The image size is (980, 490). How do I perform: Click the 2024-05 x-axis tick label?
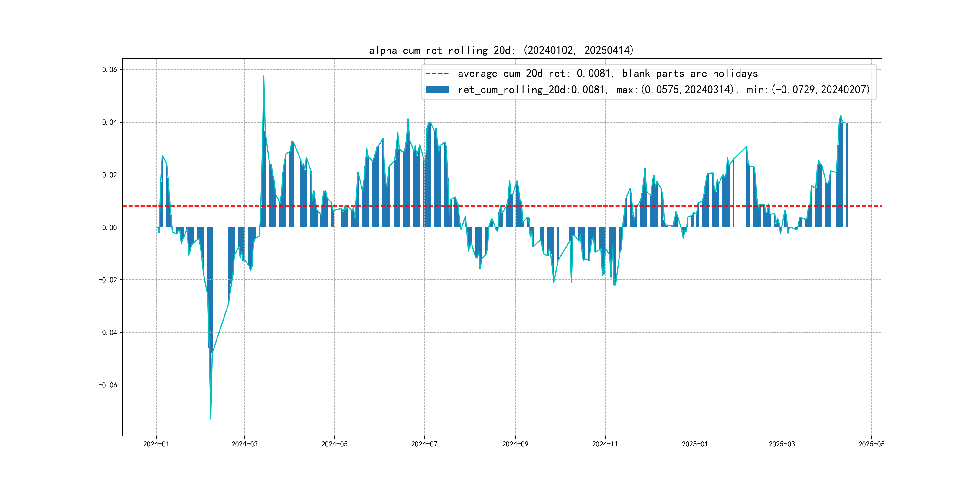pos(335,444)
